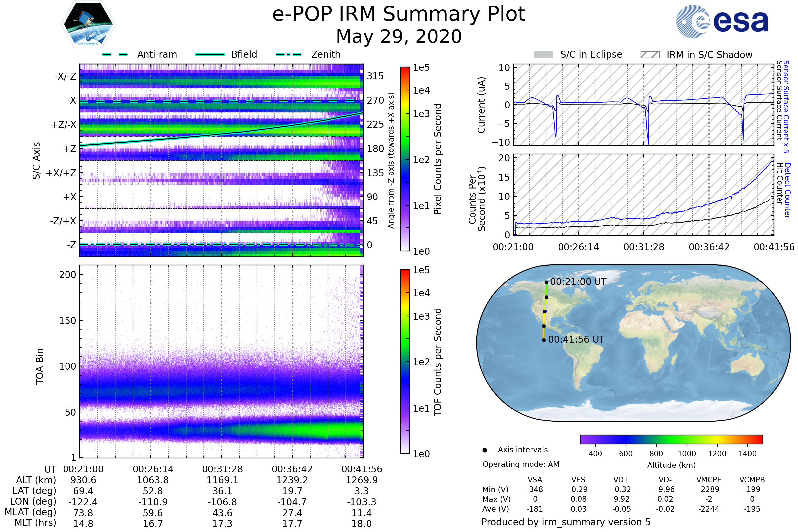Click the Altitude (km) rainbow colorbar
The image size is (798, 532).
click(x=671, y=439)
